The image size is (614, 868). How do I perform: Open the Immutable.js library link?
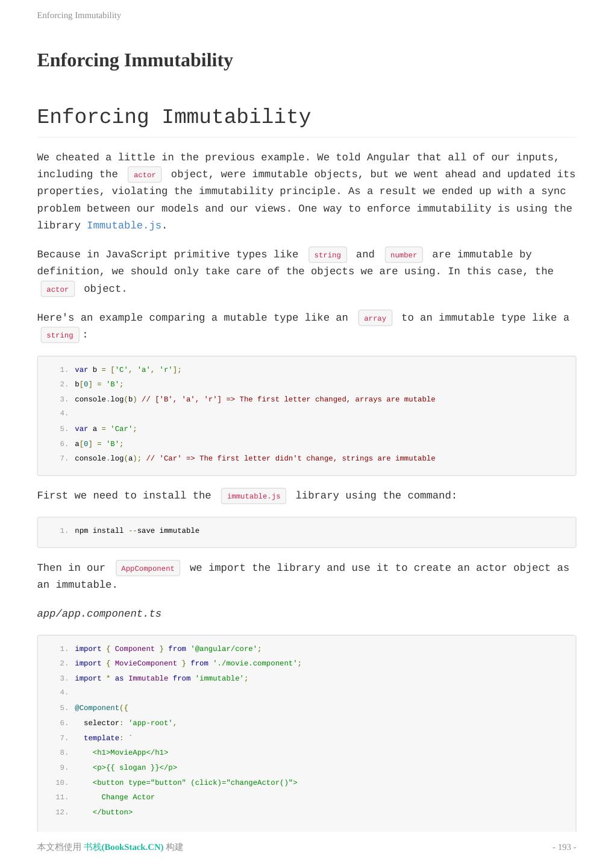click(x=124, y=225)
